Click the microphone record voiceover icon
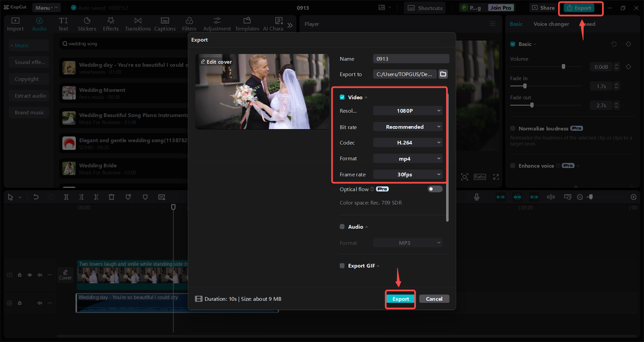The width and height of the screenshot is (644, 342). [476, 197]
